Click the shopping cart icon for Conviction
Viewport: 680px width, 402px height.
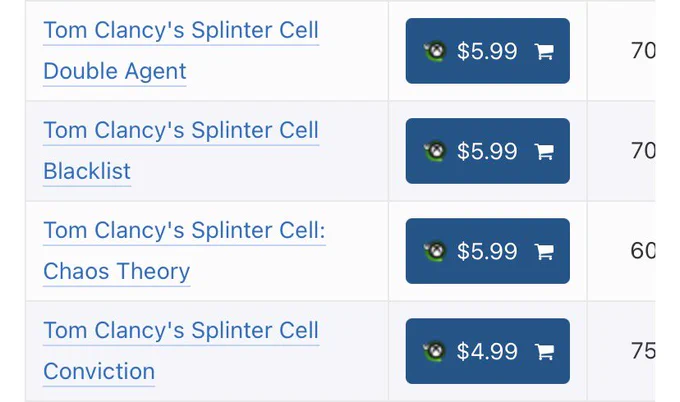pos(544,351)
